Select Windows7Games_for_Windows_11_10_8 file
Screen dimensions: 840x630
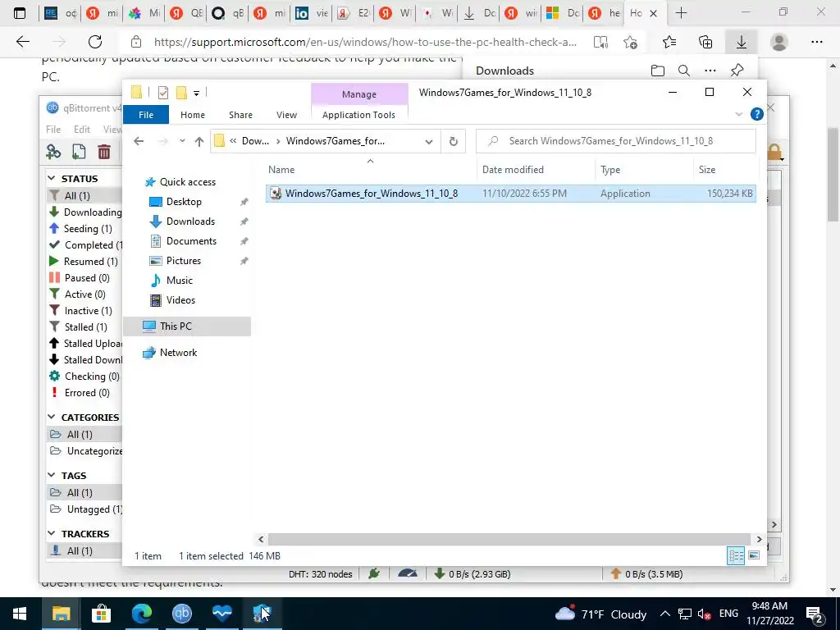point(510,194)
